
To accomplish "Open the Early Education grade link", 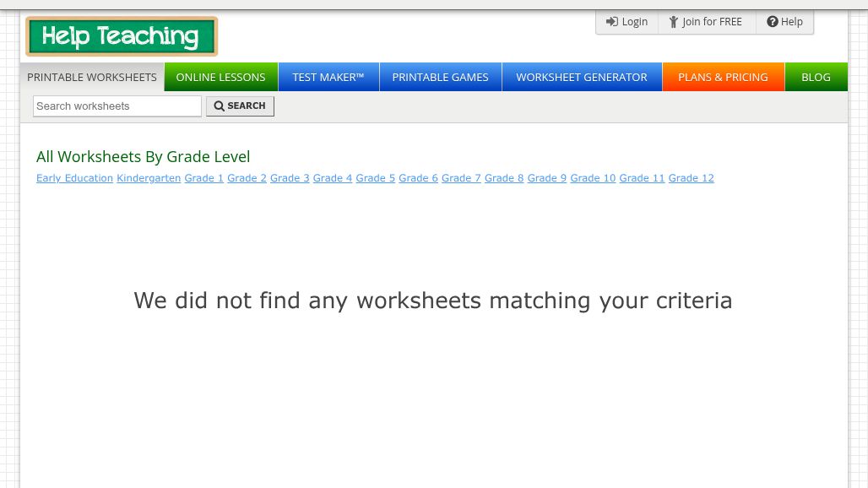I will [74, 178].
